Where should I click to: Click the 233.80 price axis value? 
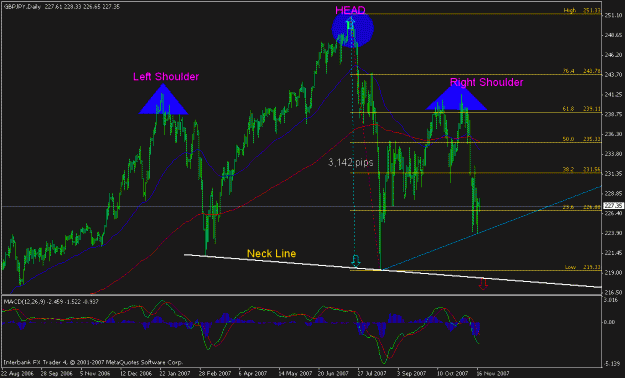613,154
